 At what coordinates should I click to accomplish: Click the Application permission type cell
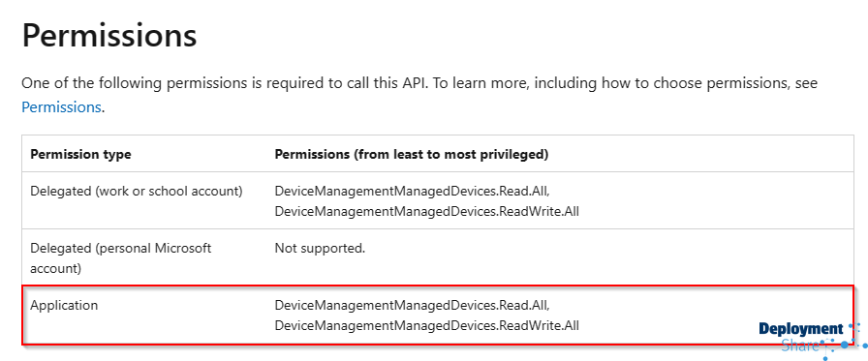tap(64, 305)
